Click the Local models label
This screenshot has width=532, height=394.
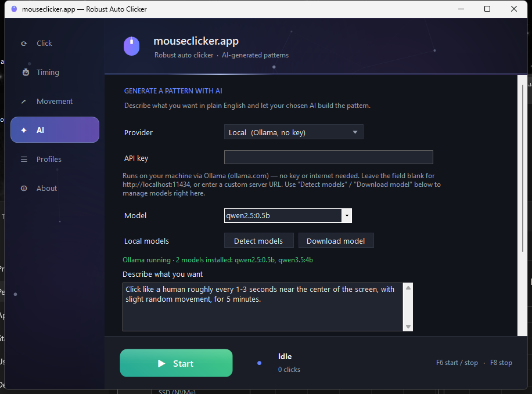(x=146, y=241)
